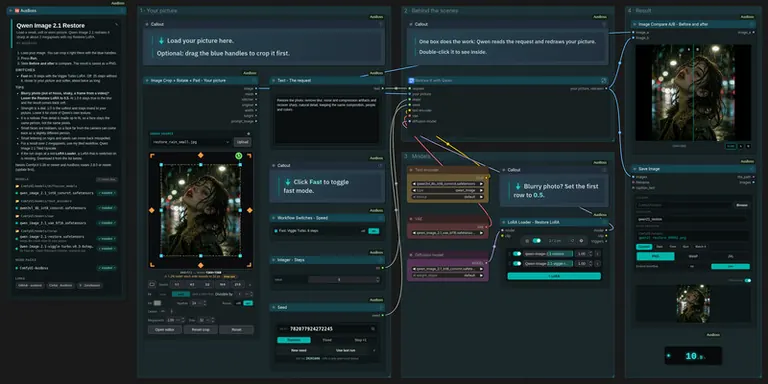Open the text encoder safetensors file selector
This screenshot has width=768, height=384.
[x=448, y=184]
